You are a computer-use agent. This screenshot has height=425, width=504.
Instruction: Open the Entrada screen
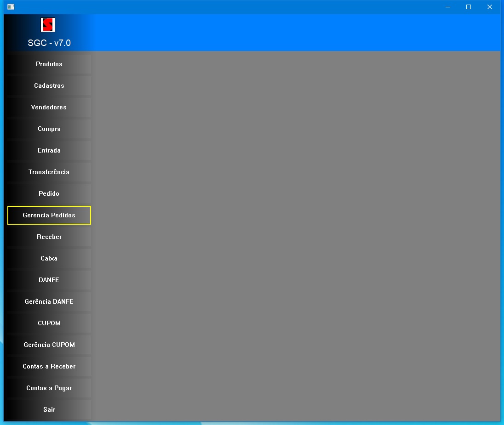coord(49,150)
